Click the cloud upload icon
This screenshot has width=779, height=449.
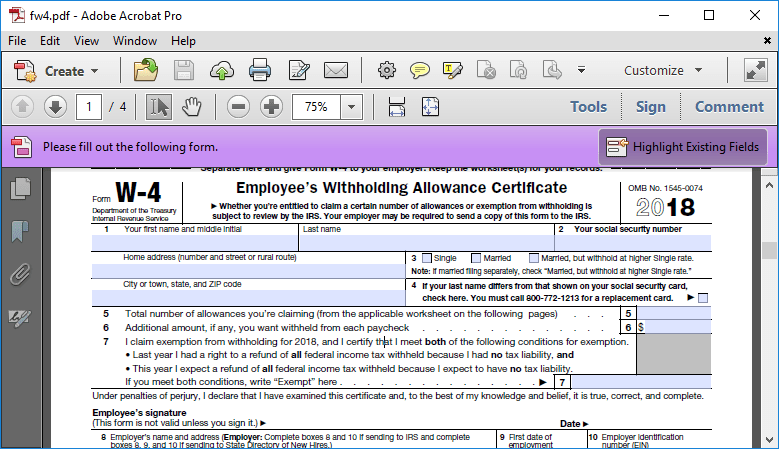coord(222,71)
